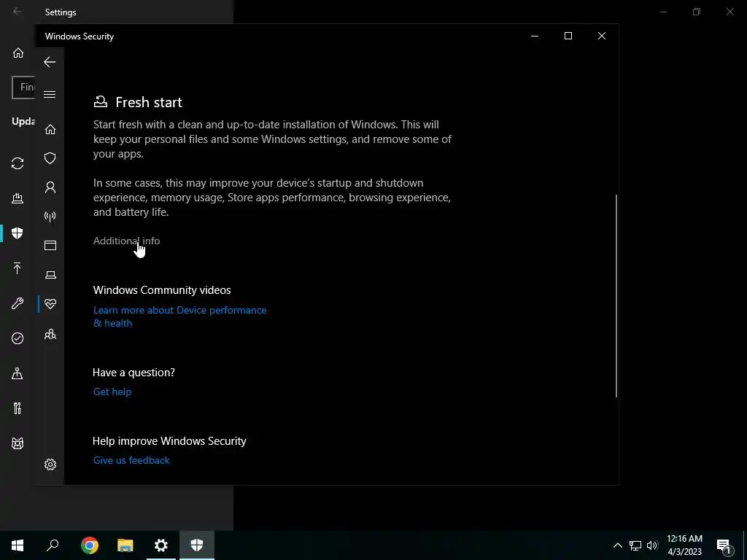
Task: Maximize the Windows Security window
Action: tap(568, 36)
